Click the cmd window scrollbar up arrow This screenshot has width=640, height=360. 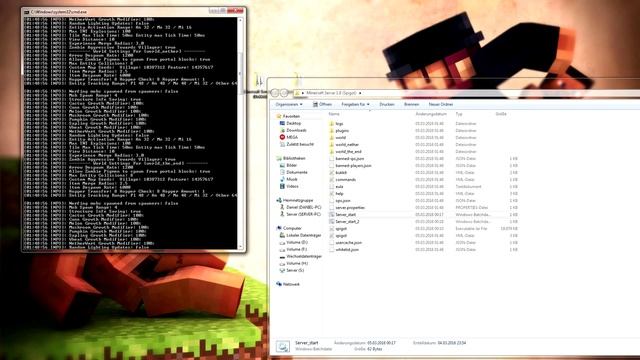tap(240, 20)
